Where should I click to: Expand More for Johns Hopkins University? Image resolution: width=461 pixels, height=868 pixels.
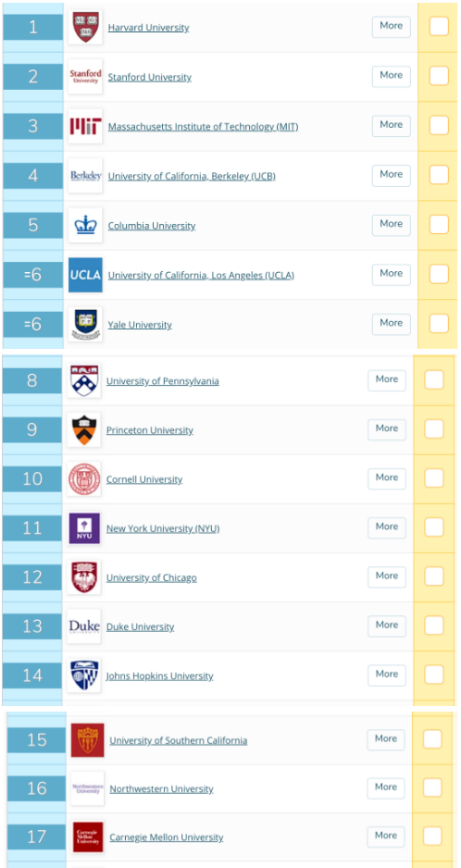point(387,675)
